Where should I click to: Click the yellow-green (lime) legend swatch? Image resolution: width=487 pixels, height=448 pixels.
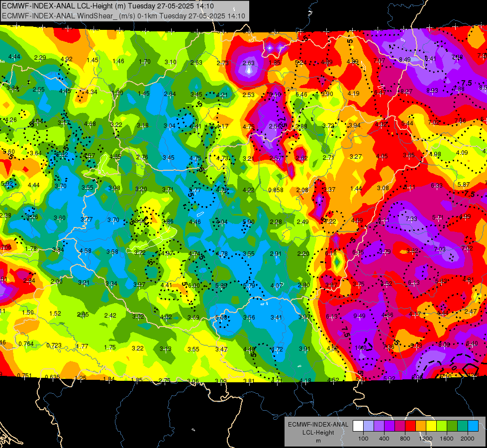[x=442, y=426]
